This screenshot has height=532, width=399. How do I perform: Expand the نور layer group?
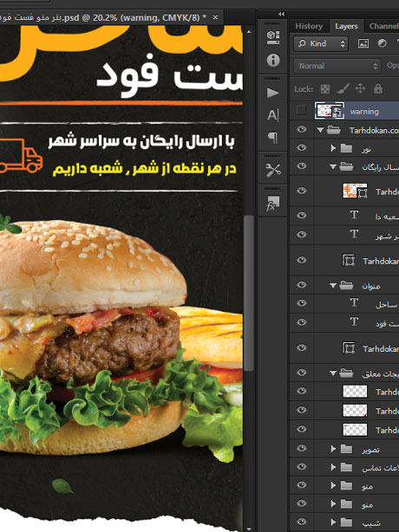(x=333, y=148)
